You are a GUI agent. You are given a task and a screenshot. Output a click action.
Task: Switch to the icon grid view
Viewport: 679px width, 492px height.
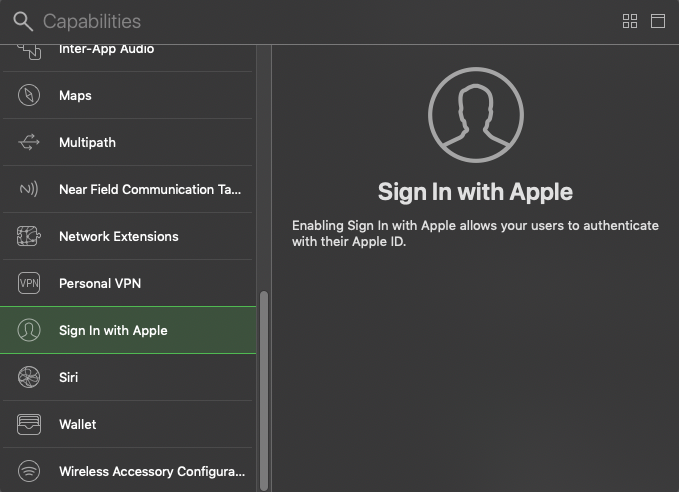(630, 21)
